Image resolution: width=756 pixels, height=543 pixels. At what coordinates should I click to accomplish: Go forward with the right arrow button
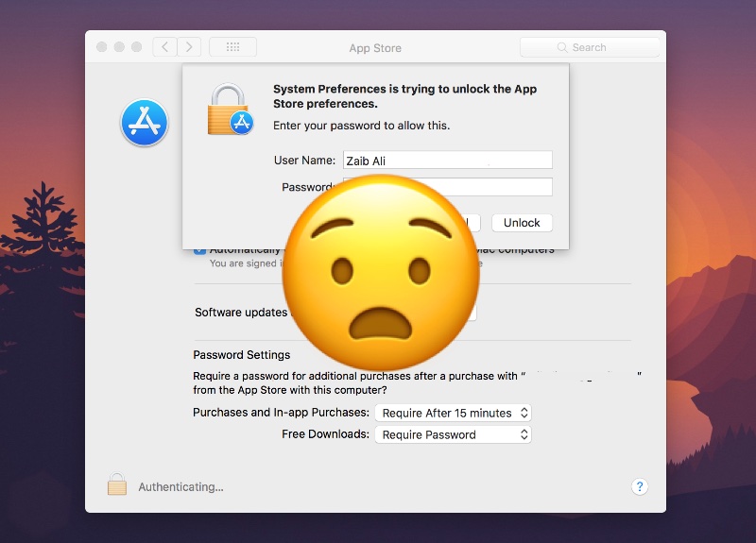[189, 46]
